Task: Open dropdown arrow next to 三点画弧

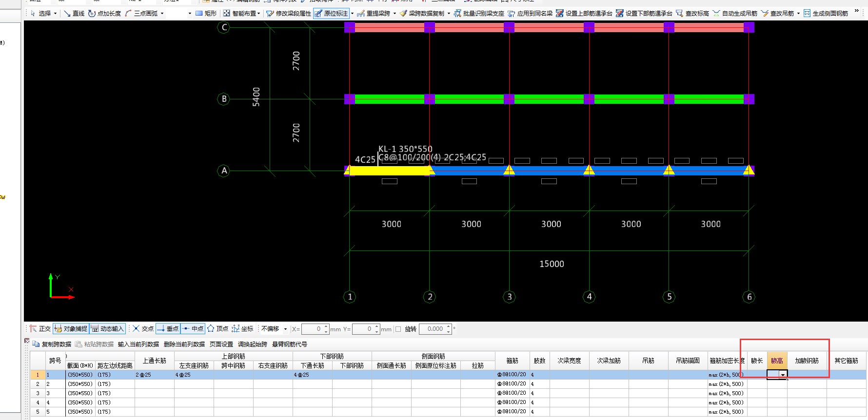Action: (x=162, y=14)
